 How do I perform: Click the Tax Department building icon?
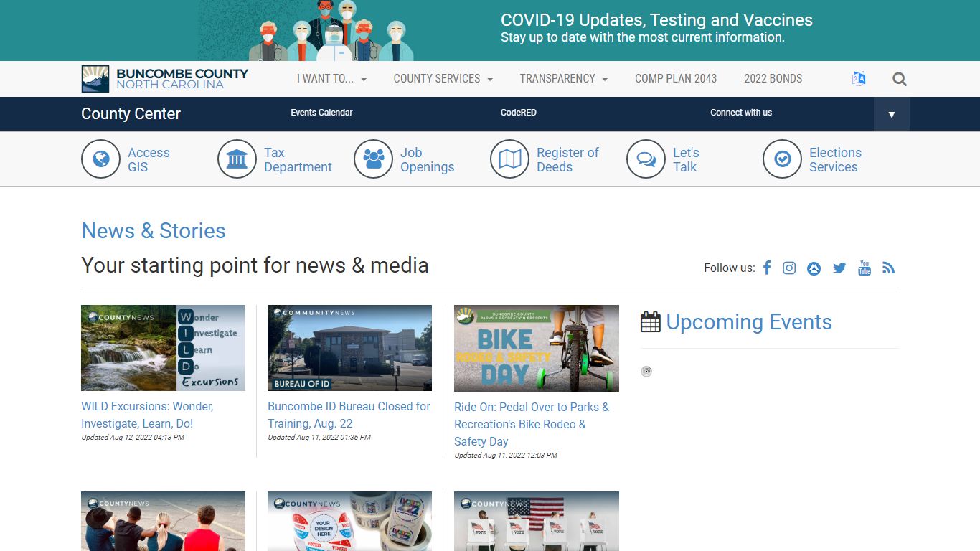[237, 159]
